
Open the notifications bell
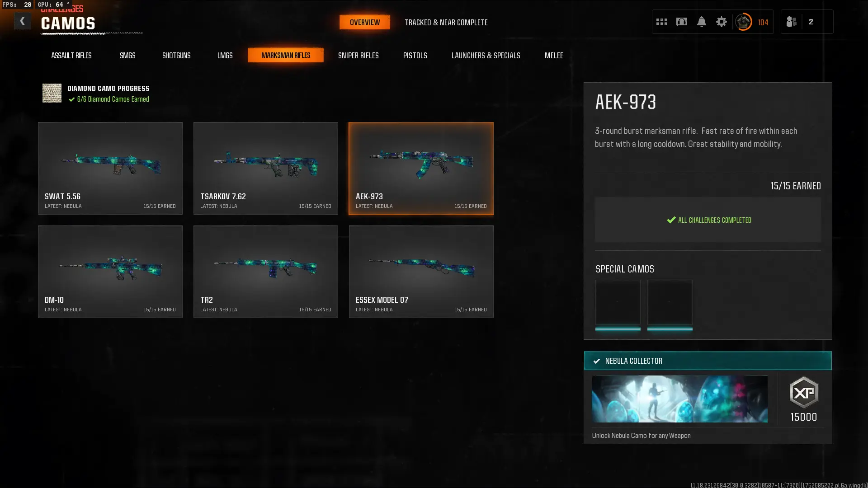(701, 22)
